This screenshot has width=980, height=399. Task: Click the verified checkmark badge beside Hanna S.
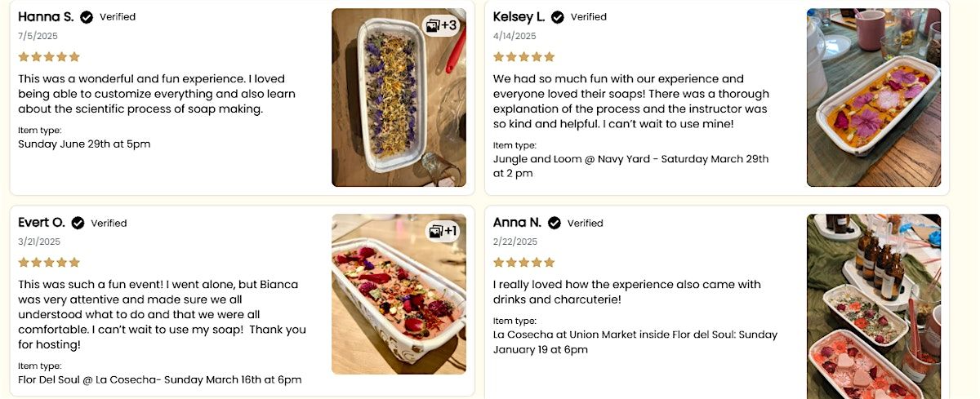(x=87, y=17)
